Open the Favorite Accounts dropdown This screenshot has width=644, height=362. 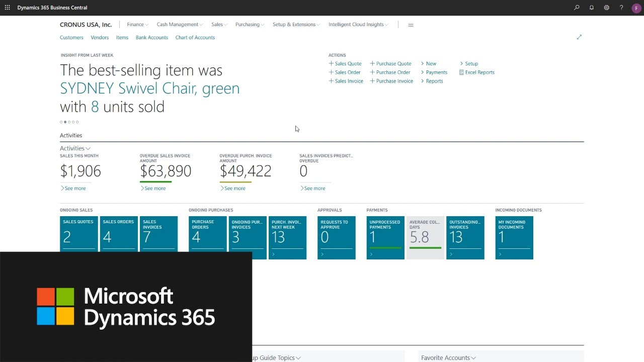coord(448,357)
